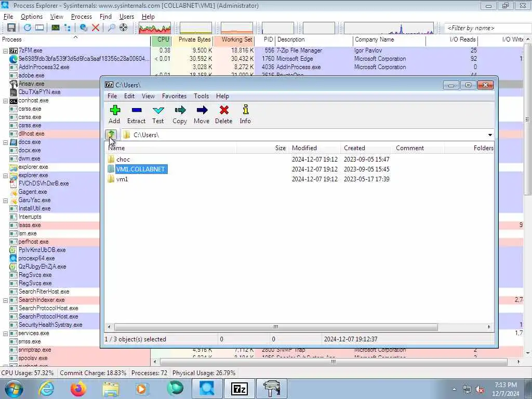Select the lsass.exe process row
This screenshot has width=532, height=399.
pyautogui.click(x=51, y=225)
